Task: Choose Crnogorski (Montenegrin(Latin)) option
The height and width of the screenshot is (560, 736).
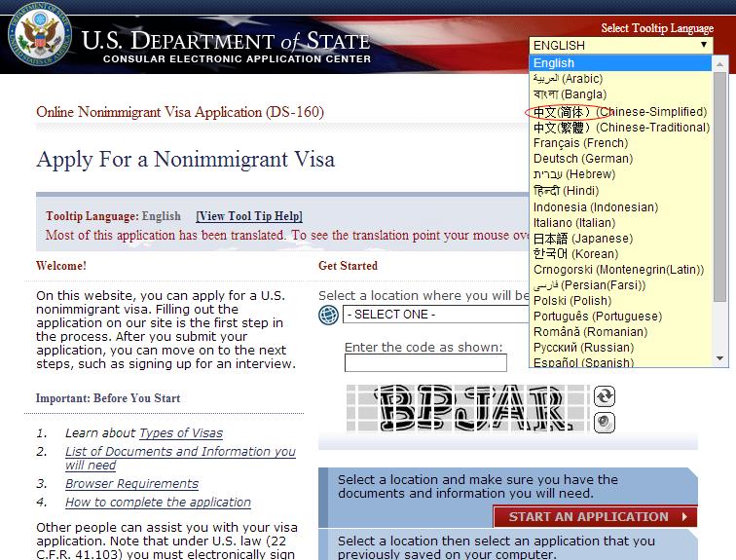Action: 620,270
